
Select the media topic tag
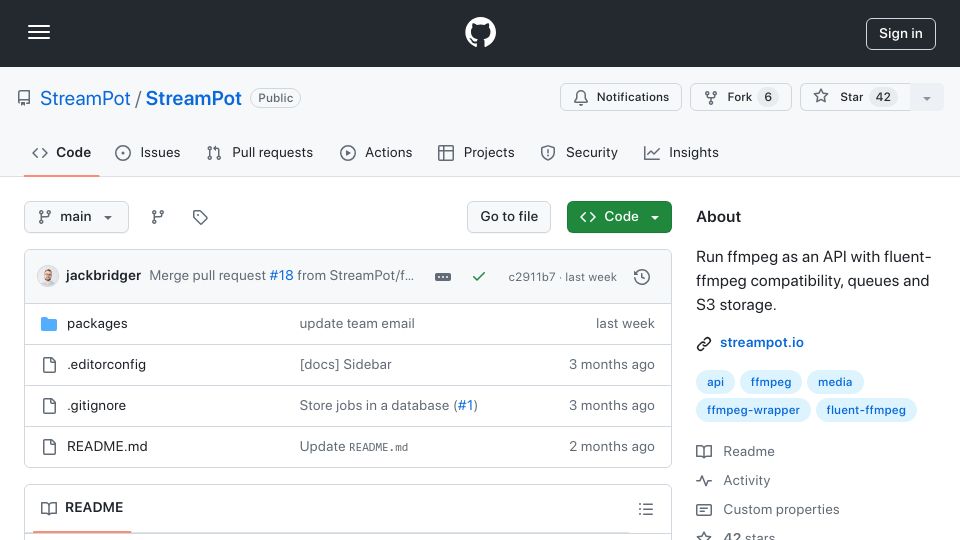835,382
